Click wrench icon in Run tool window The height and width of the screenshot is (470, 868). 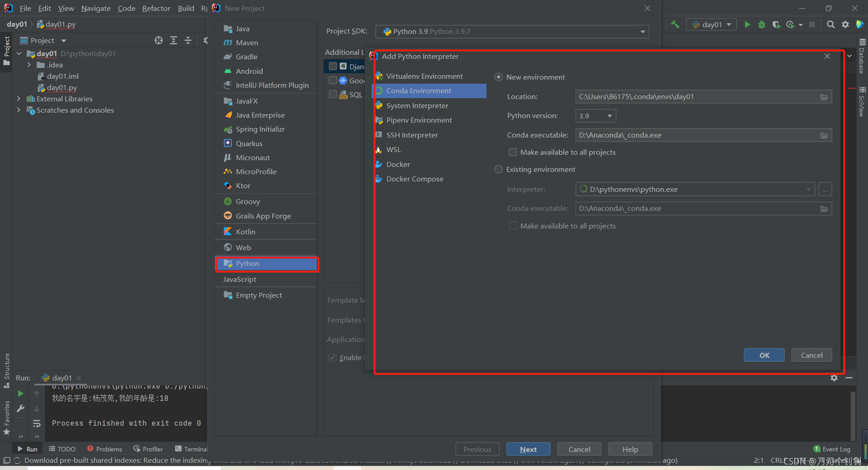click(x=20, y=408)
